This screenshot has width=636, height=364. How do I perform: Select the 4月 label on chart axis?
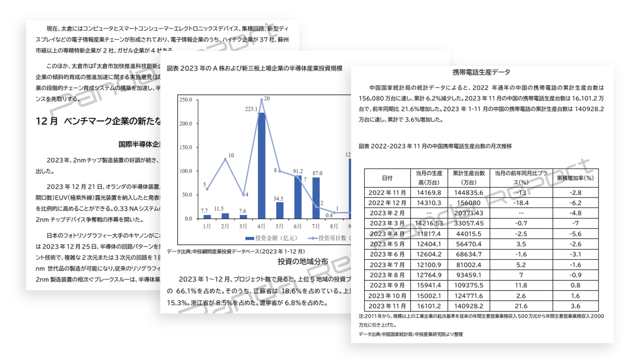click(261, 226)
